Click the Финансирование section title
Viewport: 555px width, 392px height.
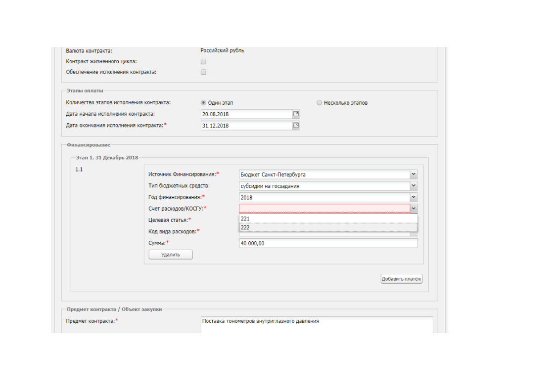89,145
